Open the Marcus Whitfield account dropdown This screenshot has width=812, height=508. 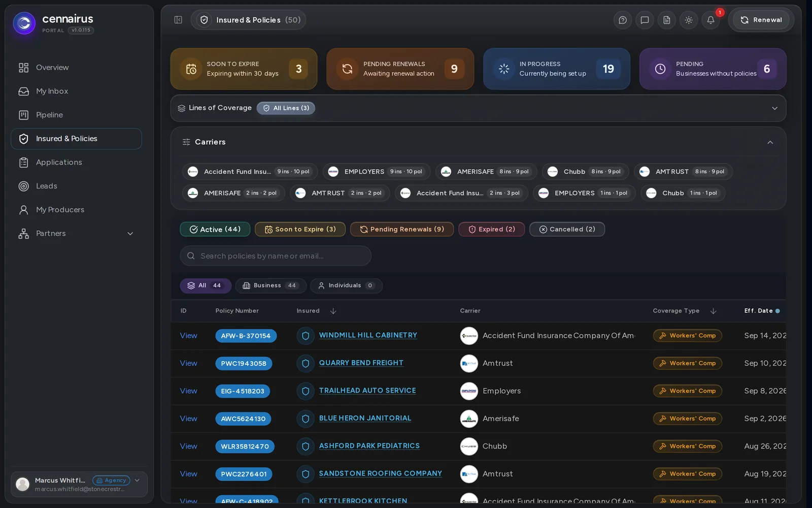point(79,484)
